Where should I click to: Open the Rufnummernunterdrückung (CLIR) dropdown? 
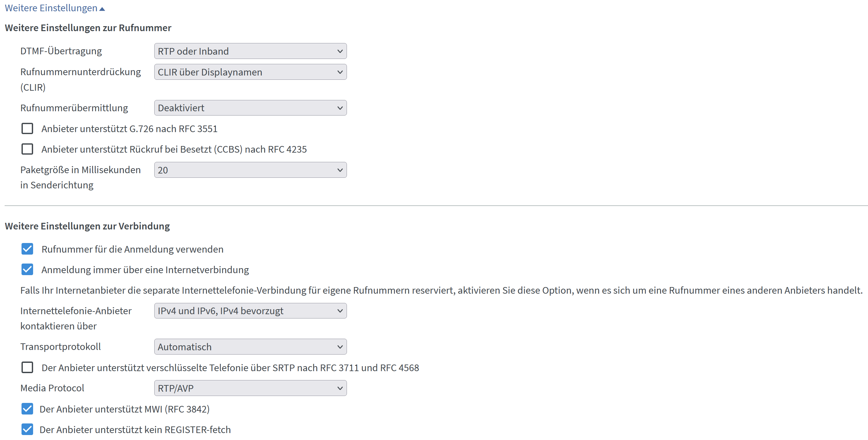click(x=250, y=72)
